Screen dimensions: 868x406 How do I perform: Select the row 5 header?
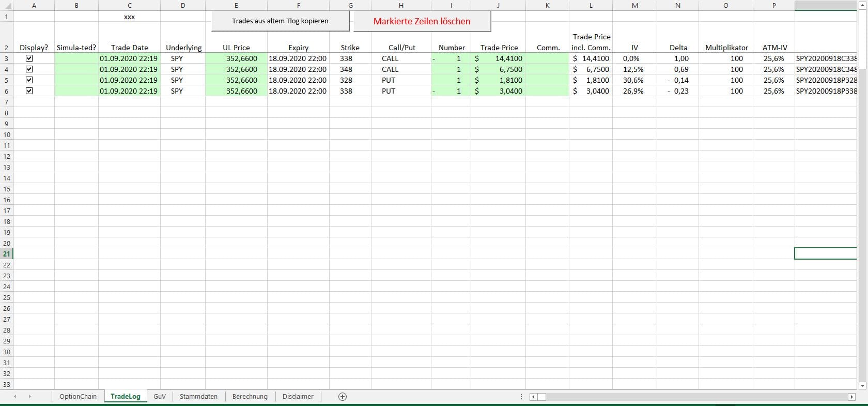point(6,80)
